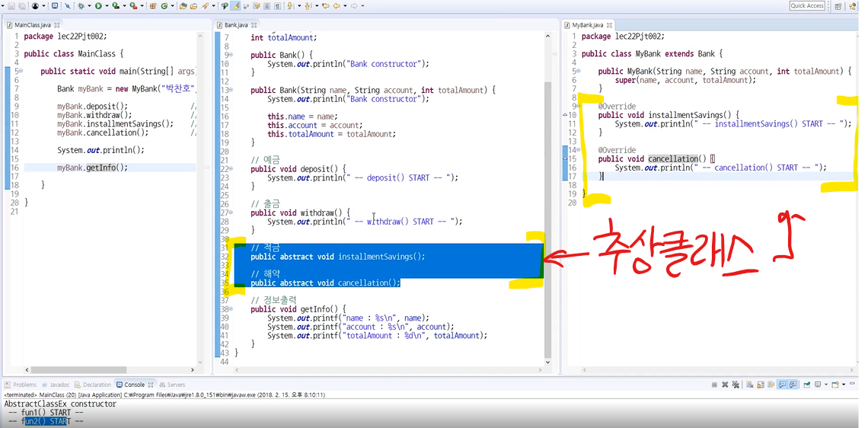Viewport: 868px width, 428px height.
Task: Click Pin Console icon
Action: click(806, 385)
